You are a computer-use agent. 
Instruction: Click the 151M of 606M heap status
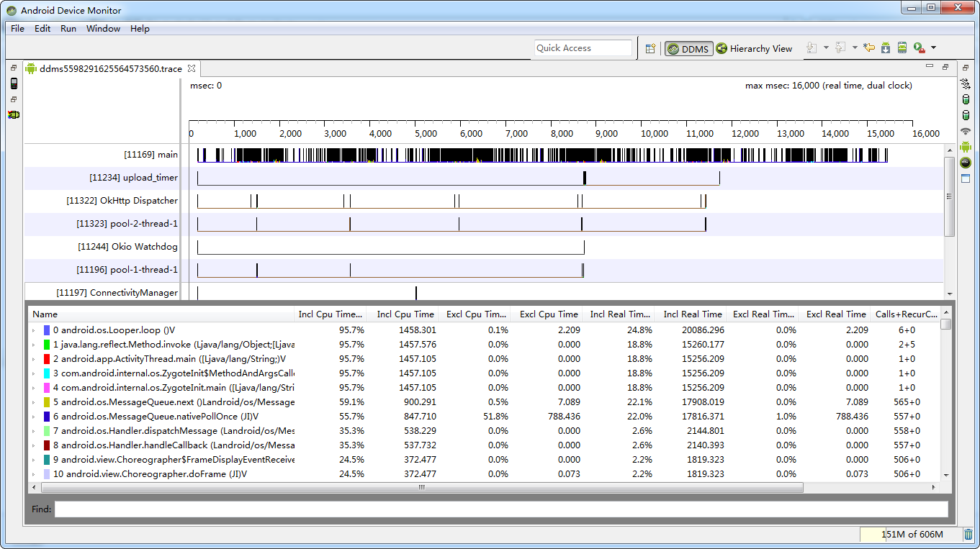[x=910, y=535]
